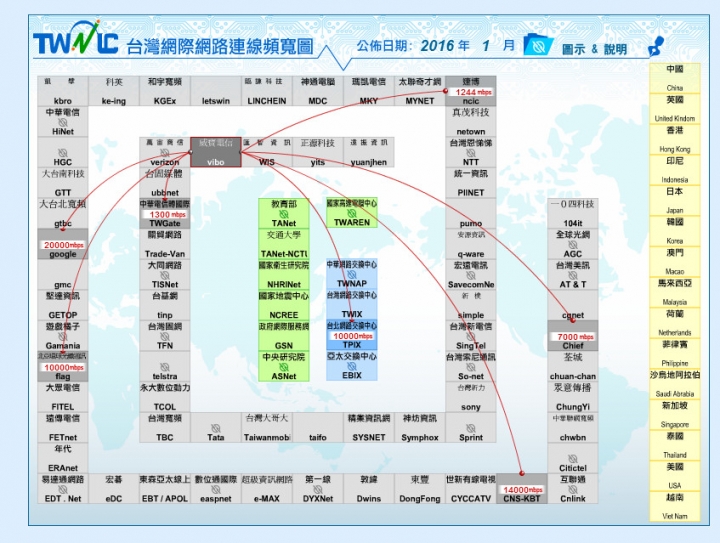Image resolution: width=720 pixels, height=543 pixels.
Task: Click the GSN government network cell
Action: pyautogui.click(x=284, y=336)
